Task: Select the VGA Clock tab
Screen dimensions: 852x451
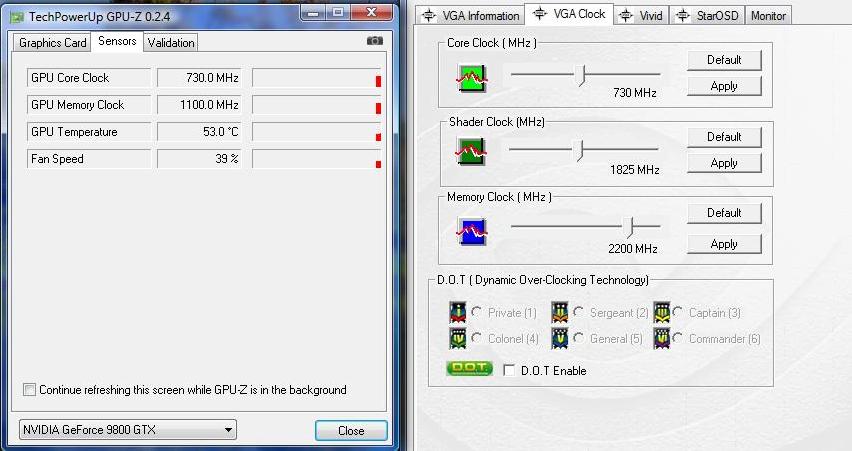Action: pyautogui.click(x=569, y=14)
